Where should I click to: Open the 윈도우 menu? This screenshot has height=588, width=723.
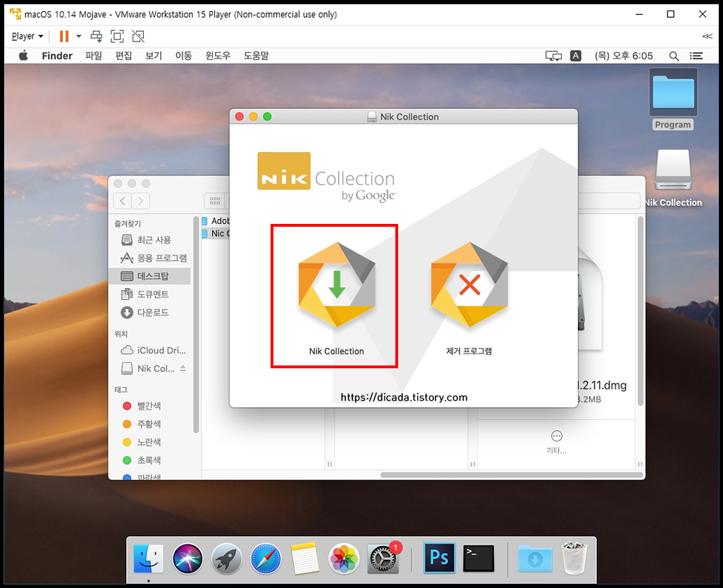218,56
